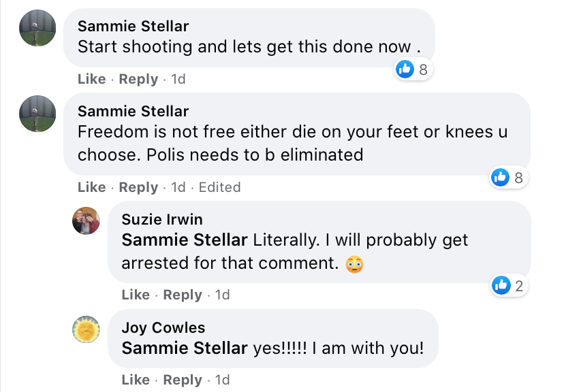Click Sammie Stellar's avatar on the first comment

point(37,28)
